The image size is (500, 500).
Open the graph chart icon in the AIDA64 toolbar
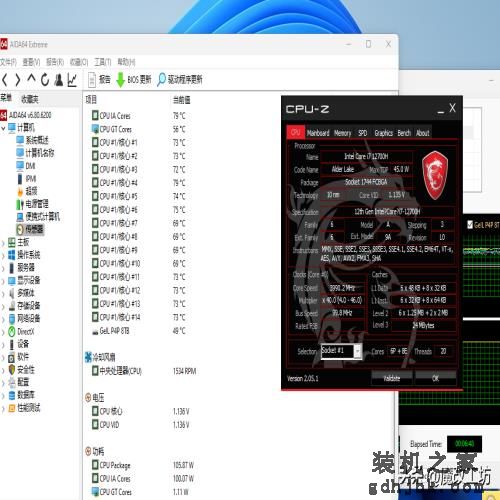pos(72,80)
